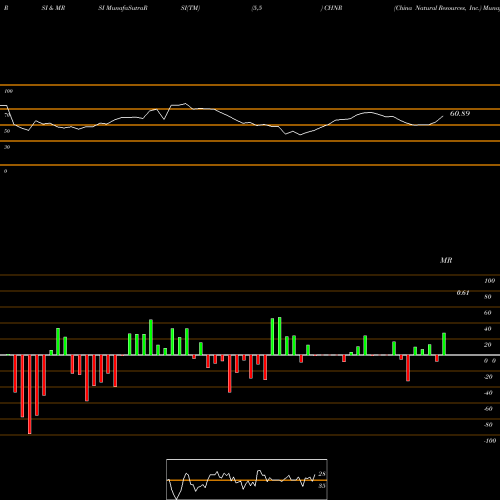Click the 0.61 value beside the MR scale
This screenshot has width=500, height=500.
click(x=463, y=293)
